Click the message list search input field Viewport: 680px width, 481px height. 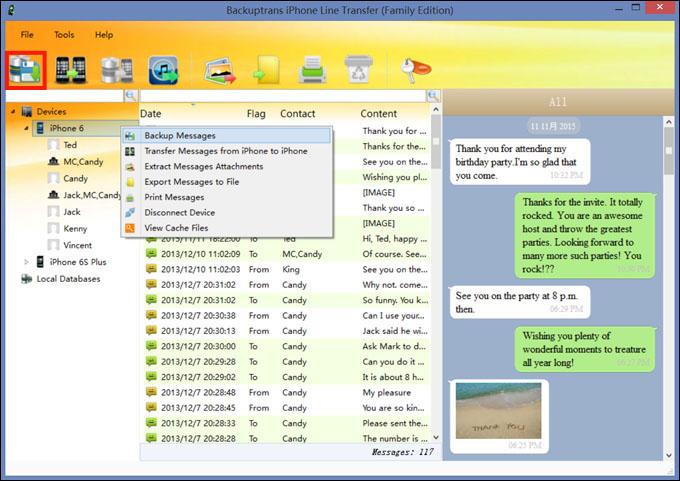point(283,96)
